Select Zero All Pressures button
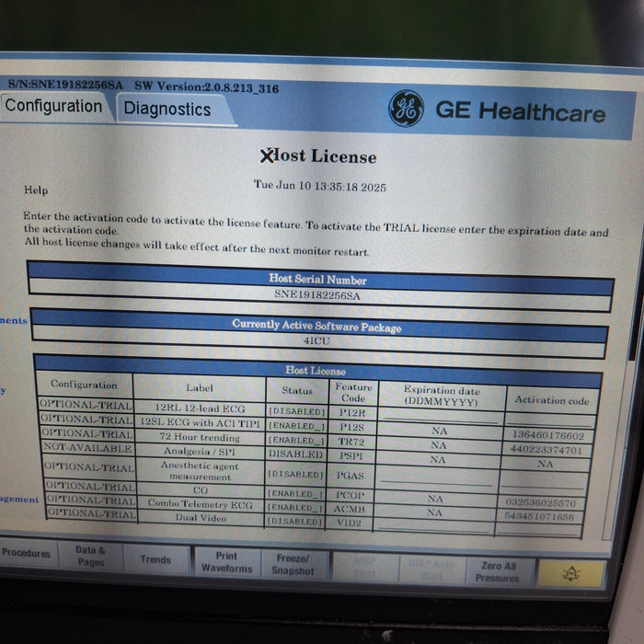Screen dimensions: 644x644 tap(498, 571)
